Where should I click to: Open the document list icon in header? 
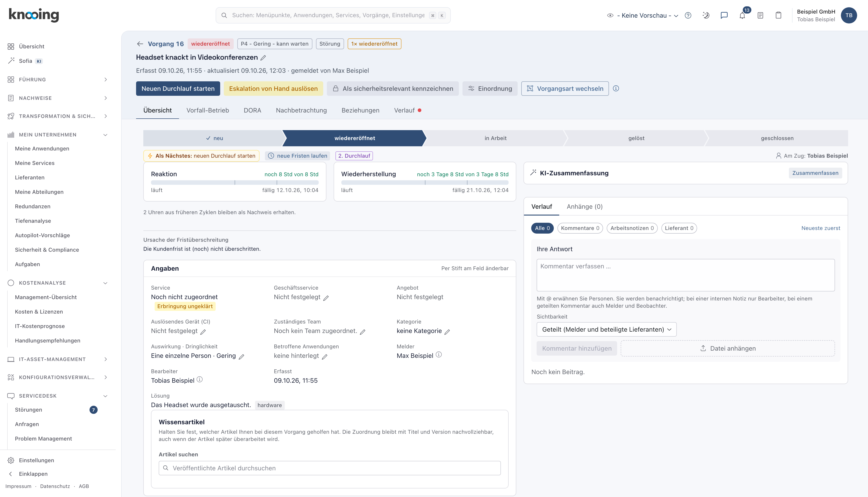pyautogui.click(x=760, y=15)
